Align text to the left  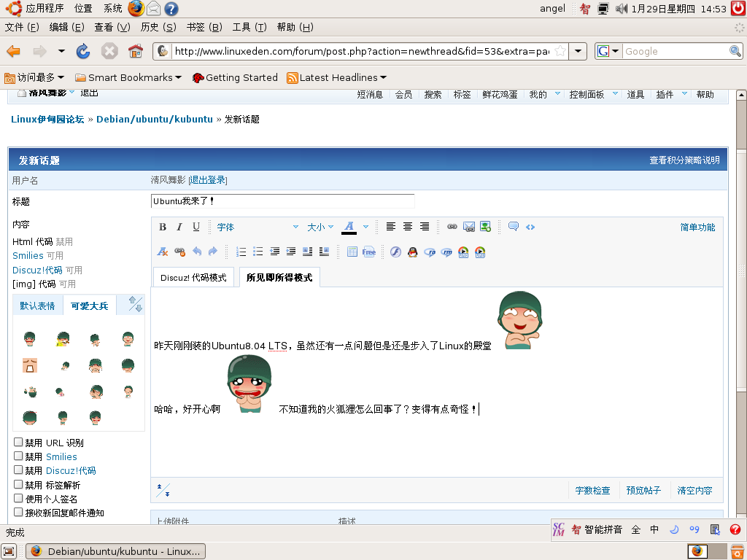[391, 227]
